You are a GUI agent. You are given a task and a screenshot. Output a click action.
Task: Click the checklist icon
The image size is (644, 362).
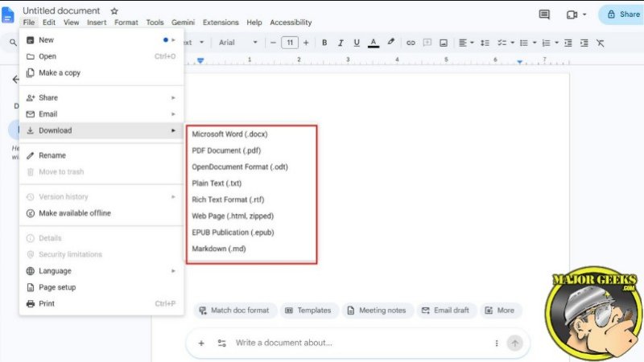(x=502, y=43)
